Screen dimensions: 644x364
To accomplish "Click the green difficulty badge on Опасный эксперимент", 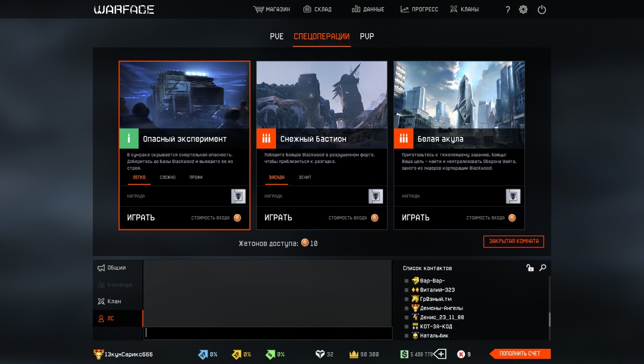I will pyautogui.click(x=129, y=138).
